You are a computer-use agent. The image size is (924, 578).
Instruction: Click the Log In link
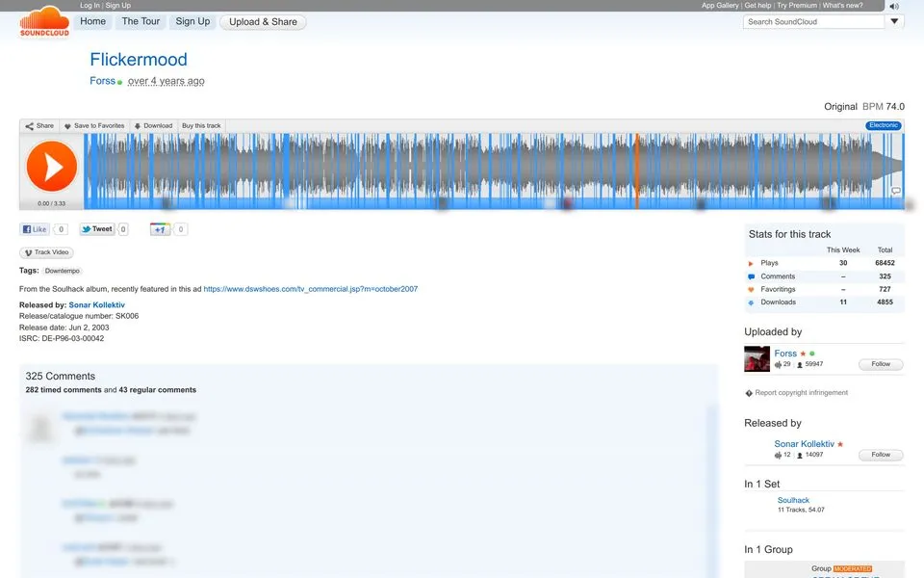[90, 6]
